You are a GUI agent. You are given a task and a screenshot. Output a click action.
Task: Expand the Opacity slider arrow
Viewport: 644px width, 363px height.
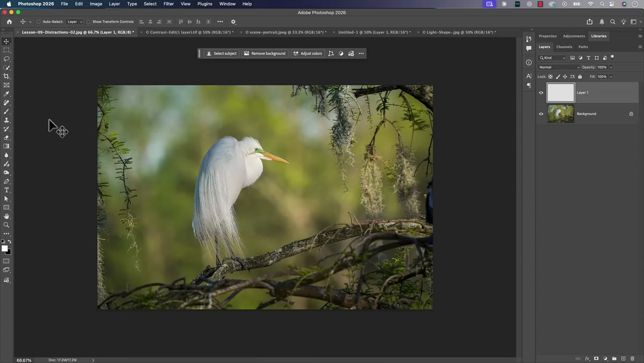(x=611, y=67)
